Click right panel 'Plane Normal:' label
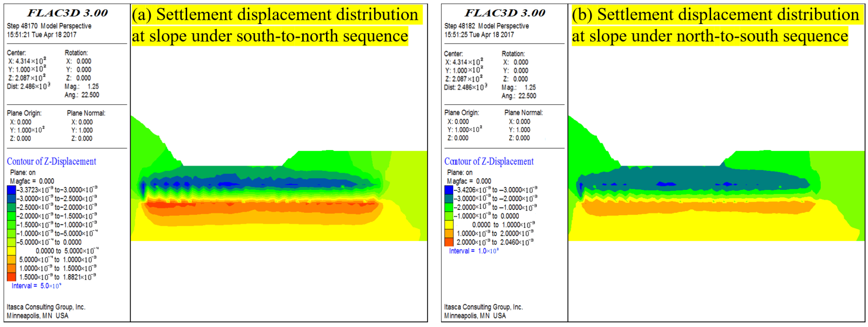Screen dimensions: 868x327 (523, 113)
